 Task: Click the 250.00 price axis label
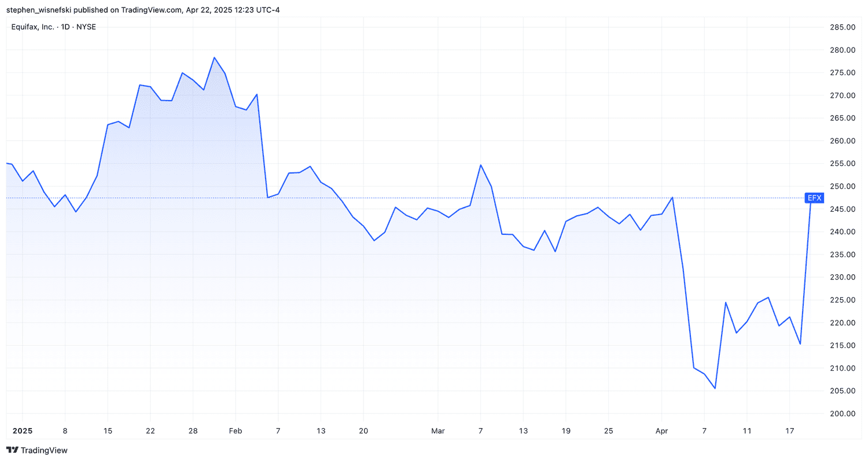(x=841, y=186)
